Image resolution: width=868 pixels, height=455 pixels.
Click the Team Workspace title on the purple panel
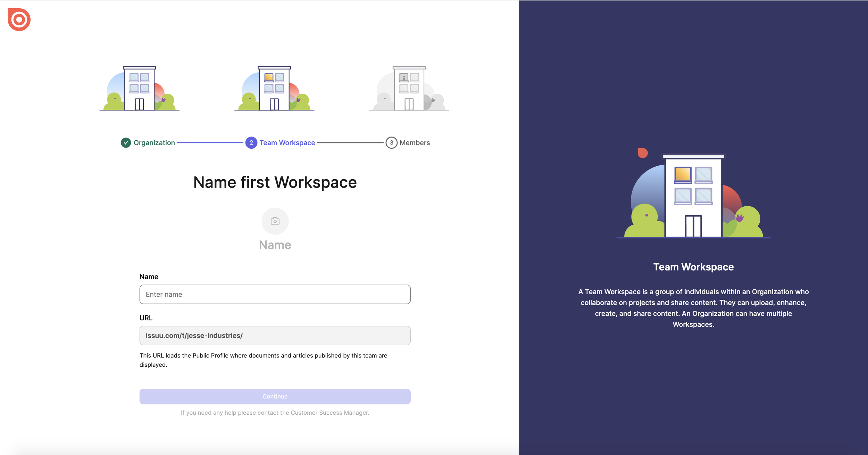[x=693, y=267]
